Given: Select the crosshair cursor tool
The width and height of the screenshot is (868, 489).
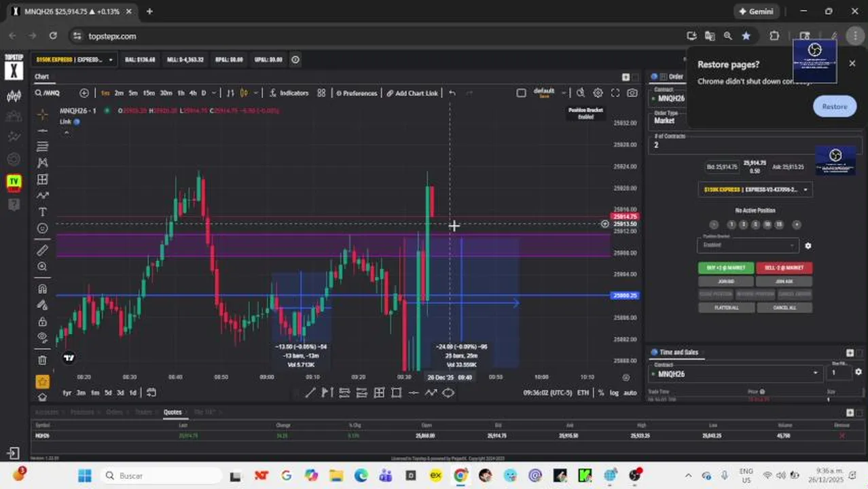Looking at the screenshot, I should pyautogui.click(x=42, y=113).
